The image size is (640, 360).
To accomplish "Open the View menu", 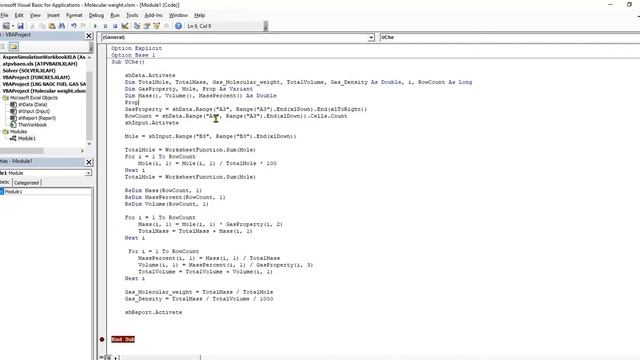I will tap(35, 15).
